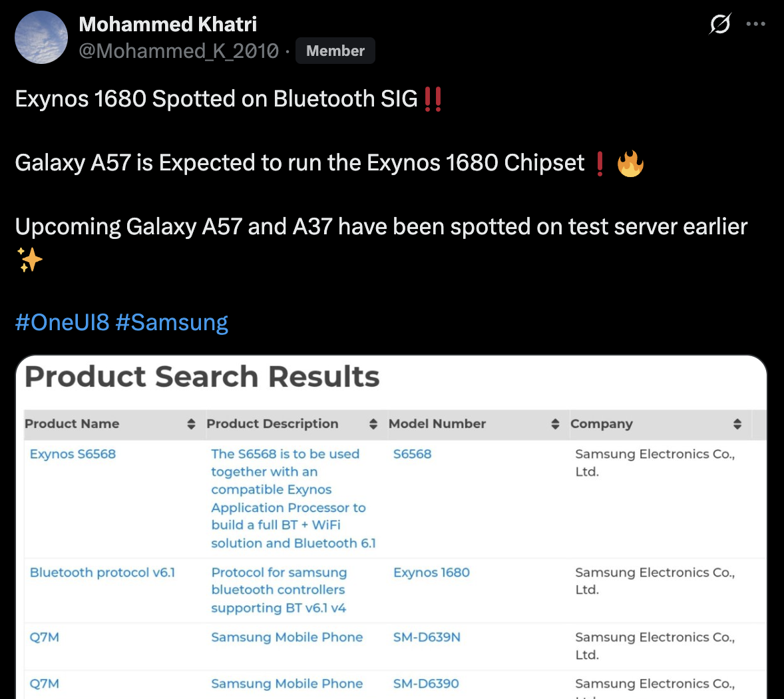Open the #Samsung hashtag
This screenshot has width=784, height=699.
point(172,322)
